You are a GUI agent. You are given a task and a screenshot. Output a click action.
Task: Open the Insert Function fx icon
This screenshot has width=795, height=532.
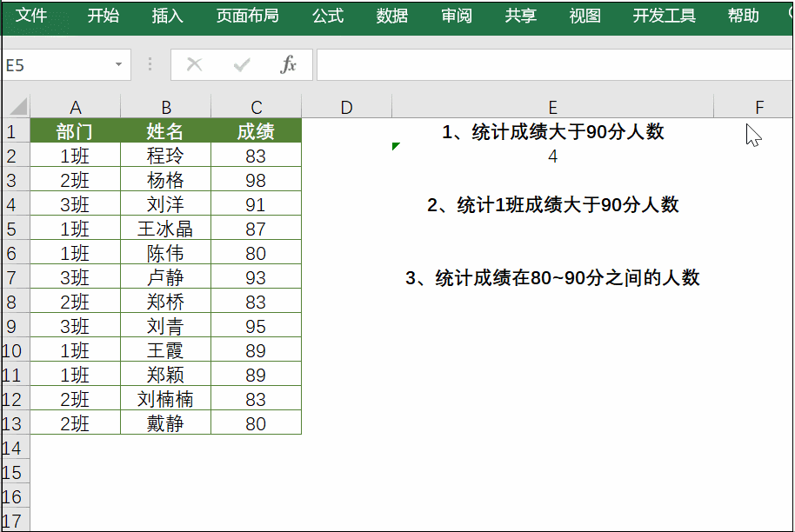point(288,64)
